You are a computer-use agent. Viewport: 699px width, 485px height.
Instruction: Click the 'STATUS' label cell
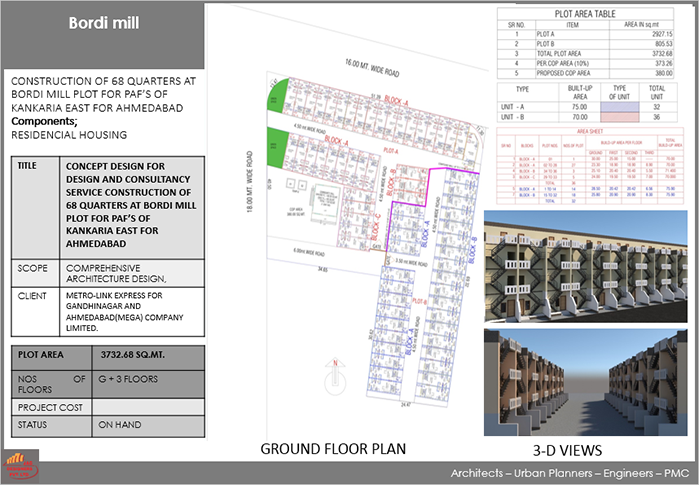pos(52,427)
